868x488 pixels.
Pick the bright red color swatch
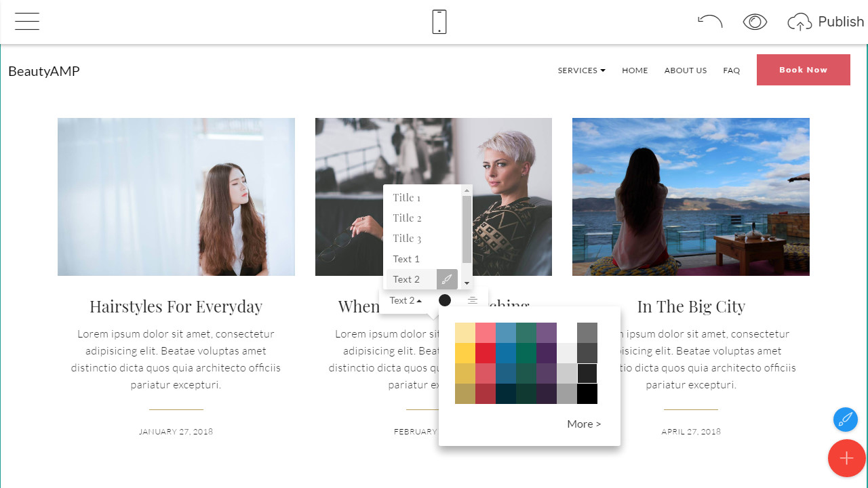[486, 353]
